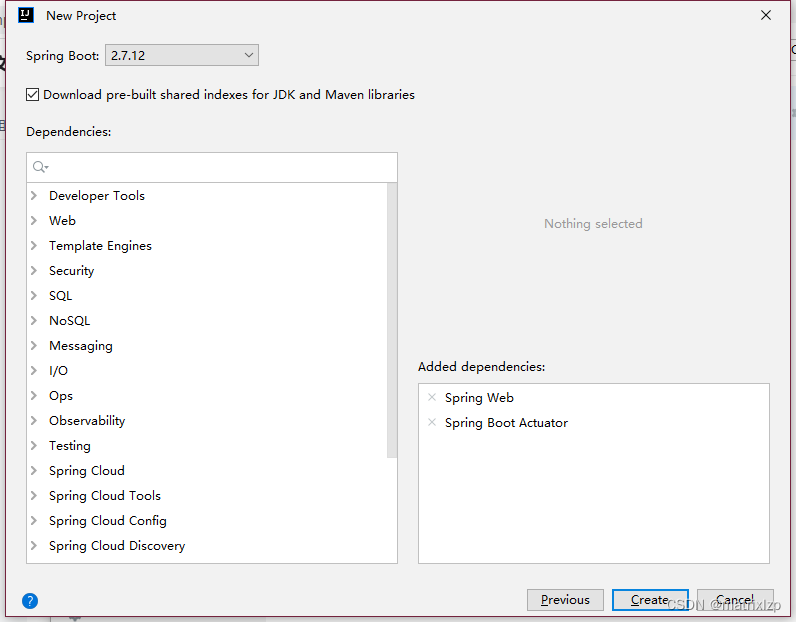Expand the Template Engines category
Screen dimensions: 796x622
[34, 245]
